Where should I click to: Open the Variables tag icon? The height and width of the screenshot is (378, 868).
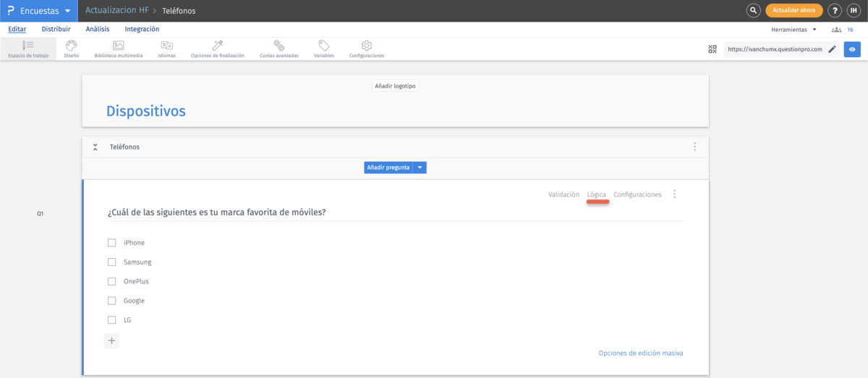coord(323,46)
